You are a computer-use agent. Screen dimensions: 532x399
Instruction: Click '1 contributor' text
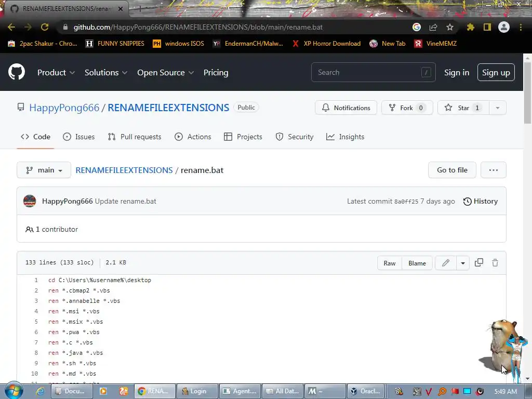(x=57, y=229)
